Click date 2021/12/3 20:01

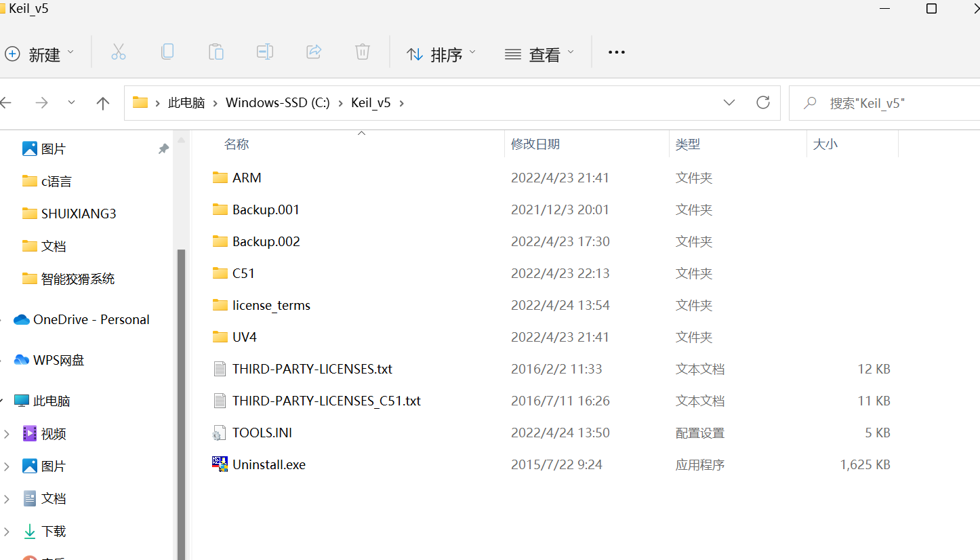560,209
